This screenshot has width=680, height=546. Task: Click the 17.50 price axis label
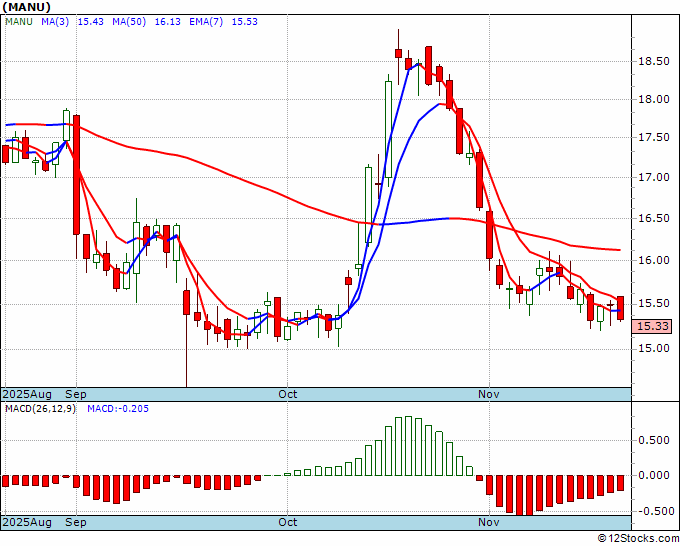pos(654,137)
